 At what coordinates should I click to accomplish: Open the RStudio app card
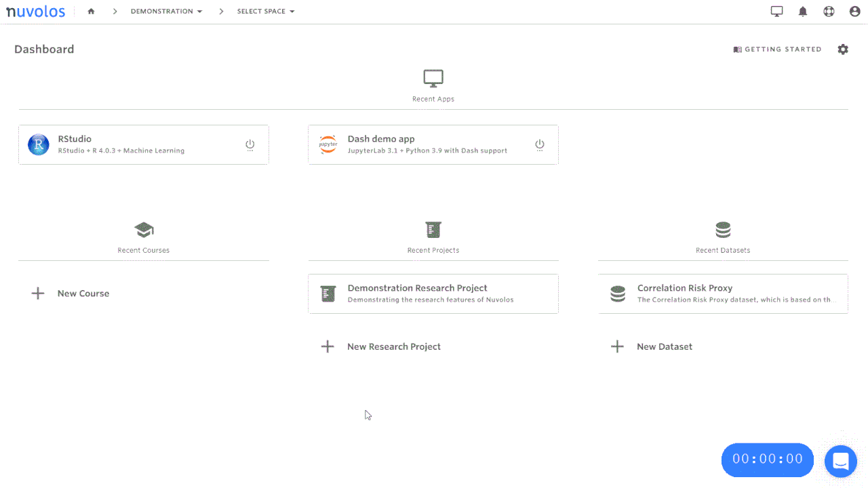pyautogui.click(x=144, y=144)
